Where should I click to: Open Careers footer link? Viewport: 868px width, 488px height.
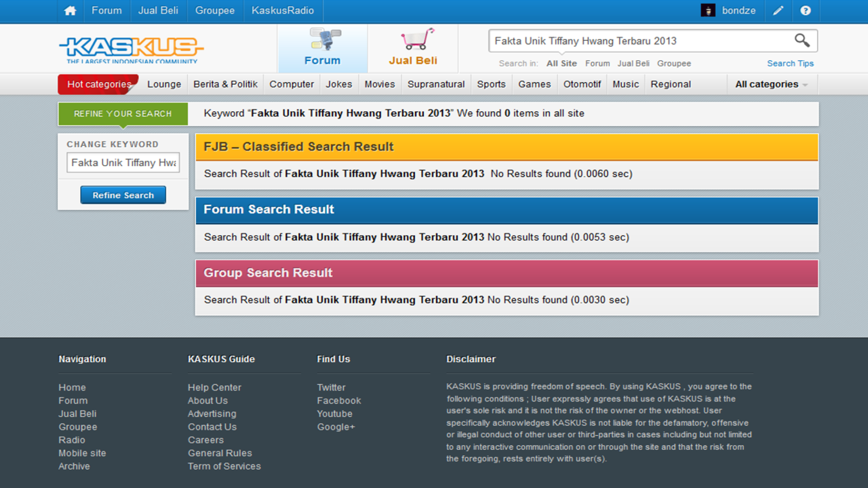coord(205,440)
